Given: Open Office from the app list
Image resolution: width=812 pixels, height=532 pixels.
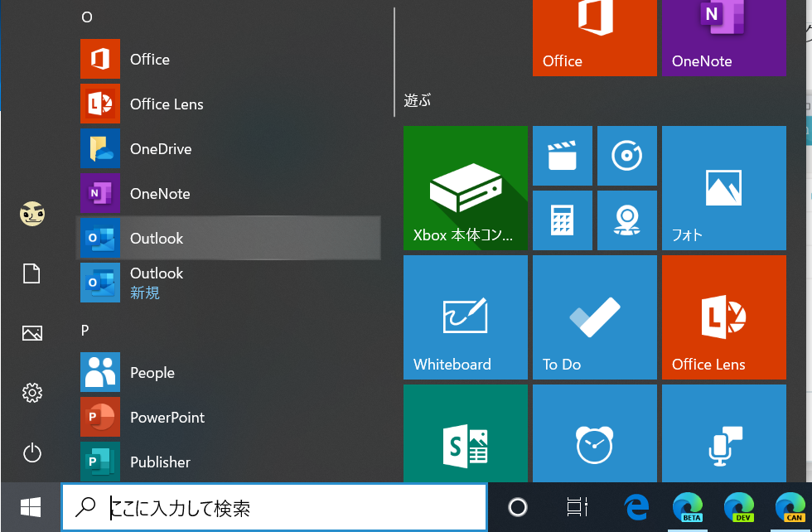Looking at the screenshot, I should tap(228, 59).
